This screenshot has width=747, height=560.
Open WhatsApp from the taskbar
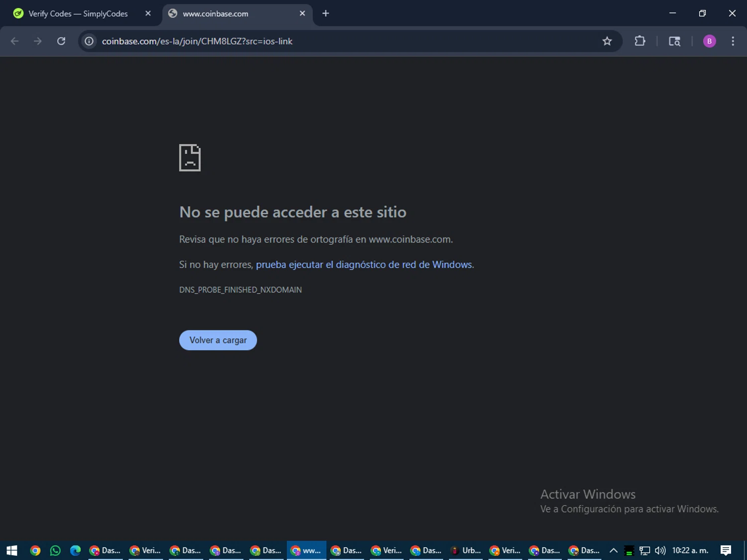55,551
